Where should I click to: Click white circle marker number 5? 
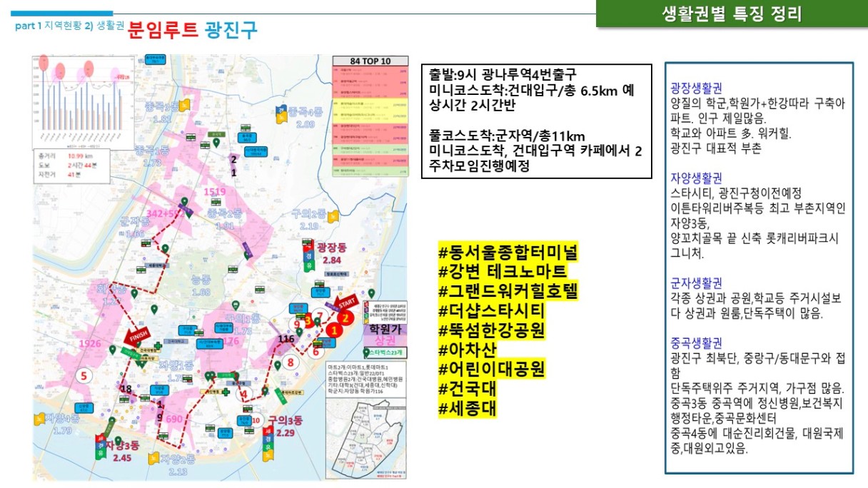[84, 375]
